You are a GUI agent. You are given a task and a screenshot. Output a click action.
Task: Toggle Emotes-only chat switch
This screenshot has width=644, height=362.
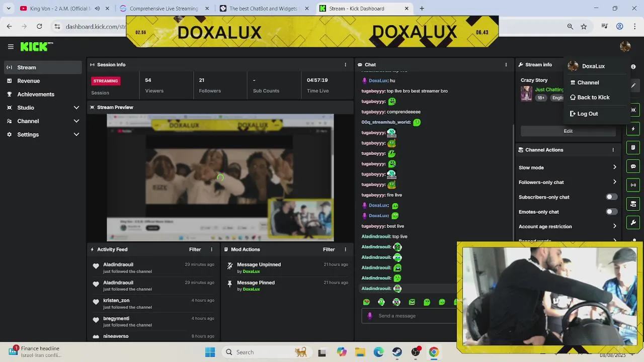611,212
